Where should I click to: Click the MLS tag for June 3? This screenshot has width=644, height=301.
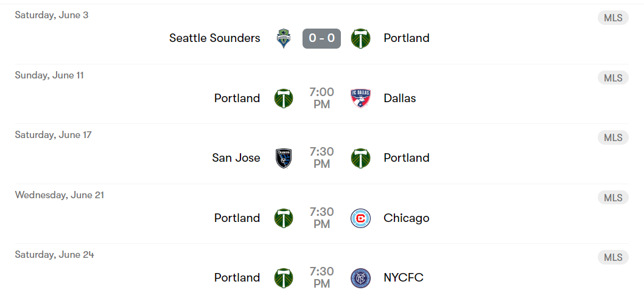pyautogui.click(x=613, y=18)
